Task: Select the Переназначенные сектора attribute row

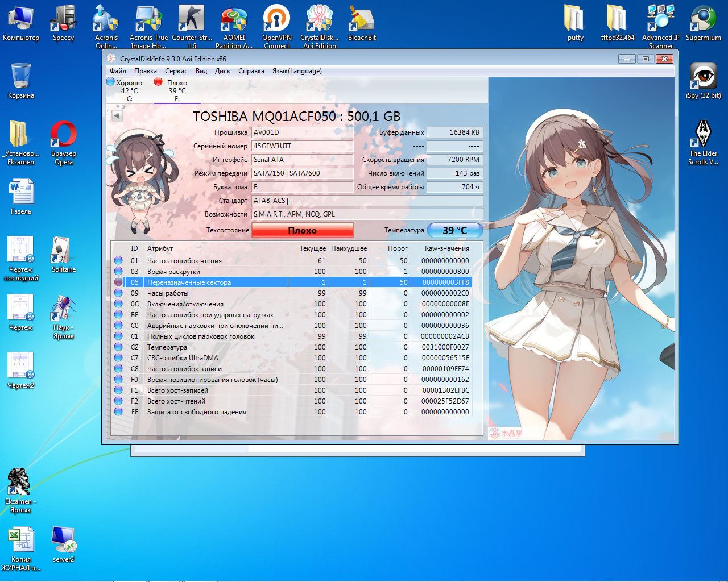Action: pos(292,282)
